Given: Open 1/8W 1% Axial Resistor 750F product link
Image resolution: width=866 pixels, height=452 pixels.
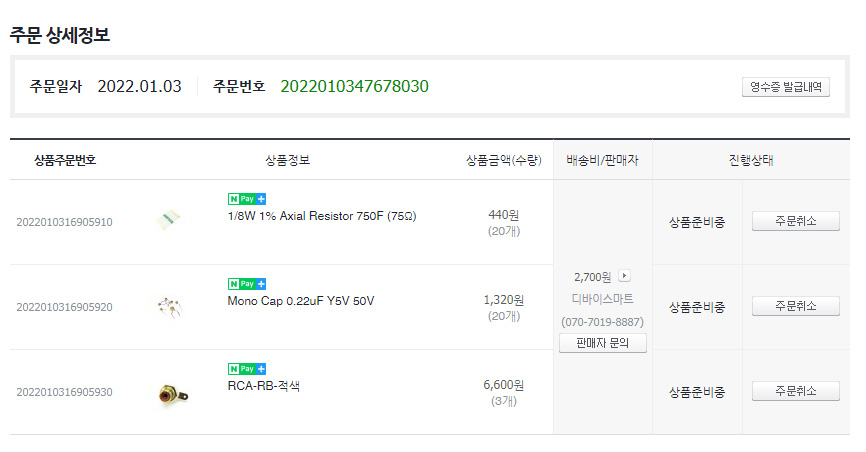Looking at the screenshot, I should pos(322,216).
